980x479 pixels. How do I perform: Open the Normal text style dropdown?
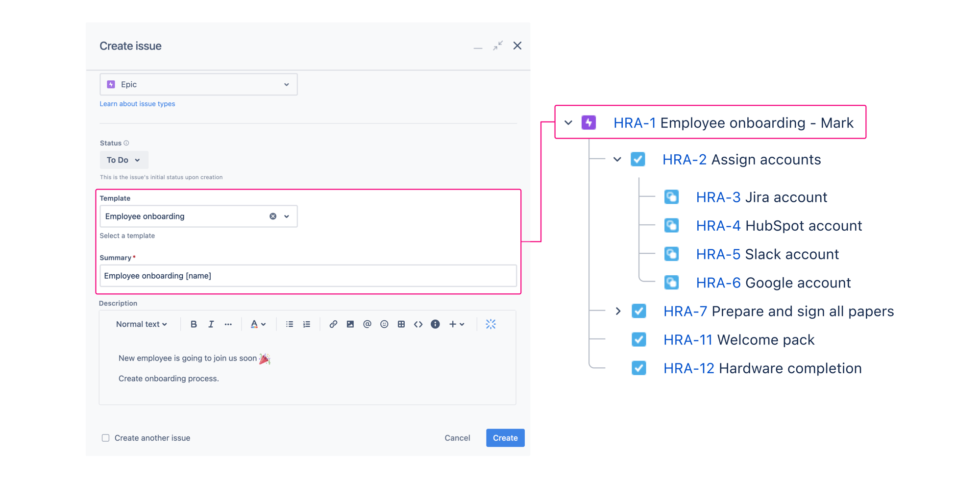141,324
